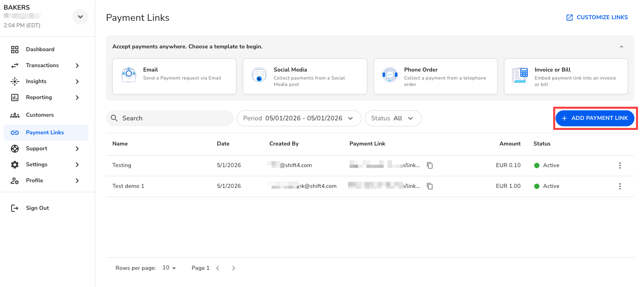Click the Name column header
644x287 pixels.
tap(120, 144)
